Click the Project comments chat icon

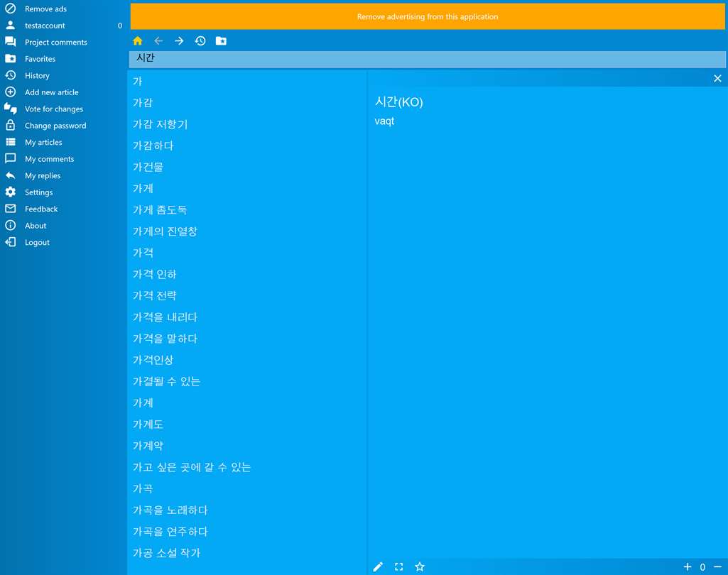point(10,42)
